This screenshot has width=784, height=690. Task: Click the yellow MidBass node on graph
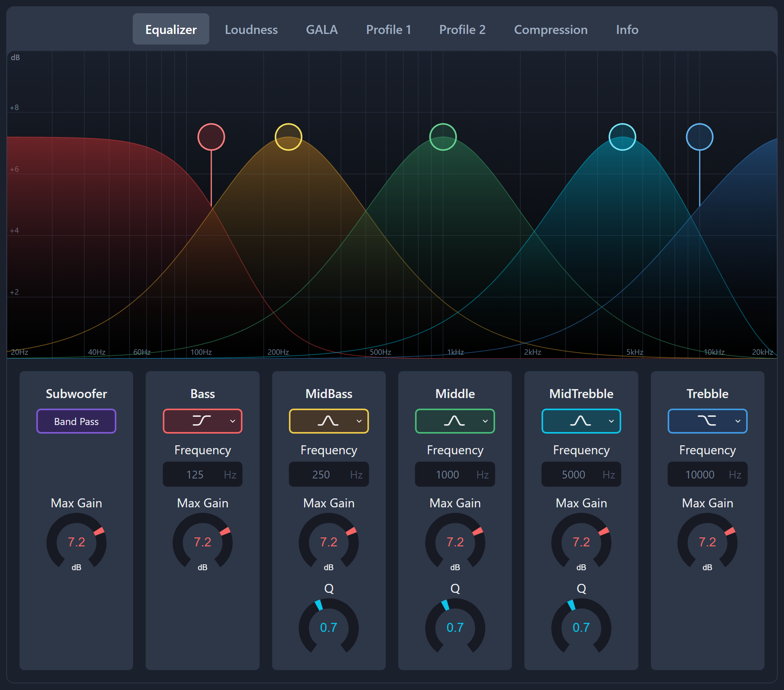coord(289,137)
